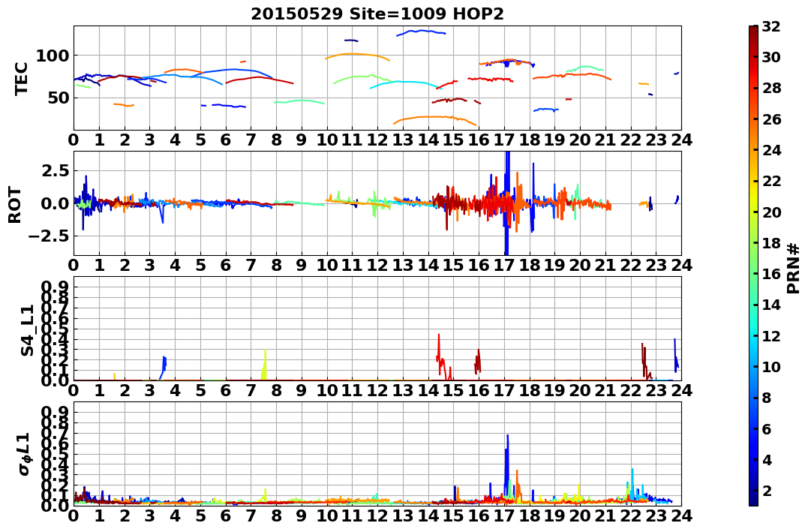
Task: Click the tall blue sigma-phi spike near hour 17
Action: point(507,464)
